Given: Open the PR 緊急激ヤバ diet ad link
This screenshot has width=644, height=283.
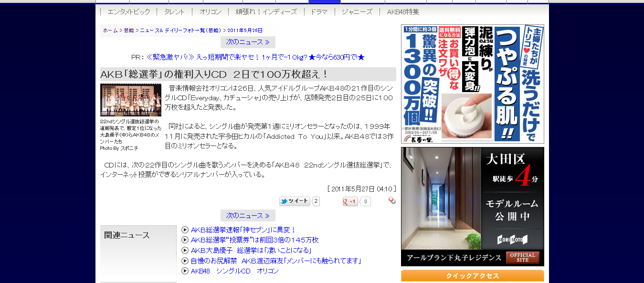Looking at the screenshot, I should click(255, 57).
